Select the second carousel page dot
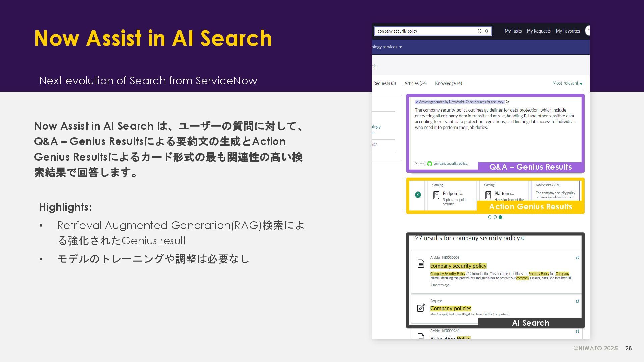The image size is (644, 362). pyautogui.click(x=495, y=217)
